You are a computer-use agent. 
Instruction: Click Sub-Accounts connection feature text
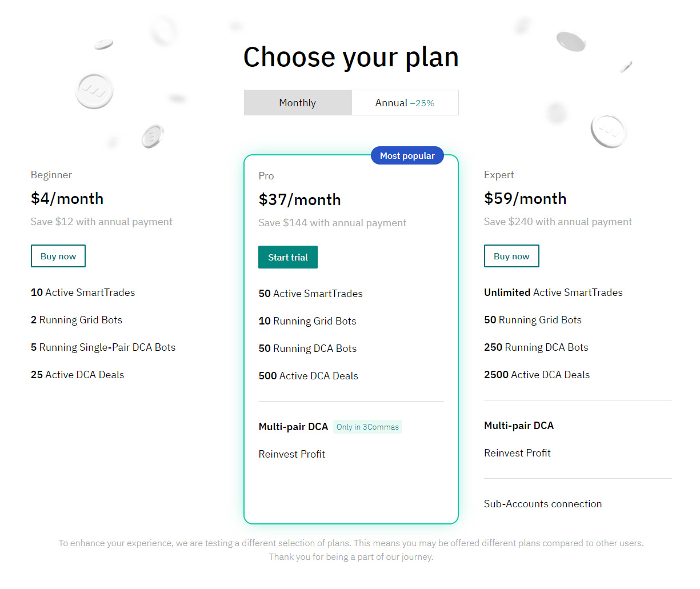543,504
